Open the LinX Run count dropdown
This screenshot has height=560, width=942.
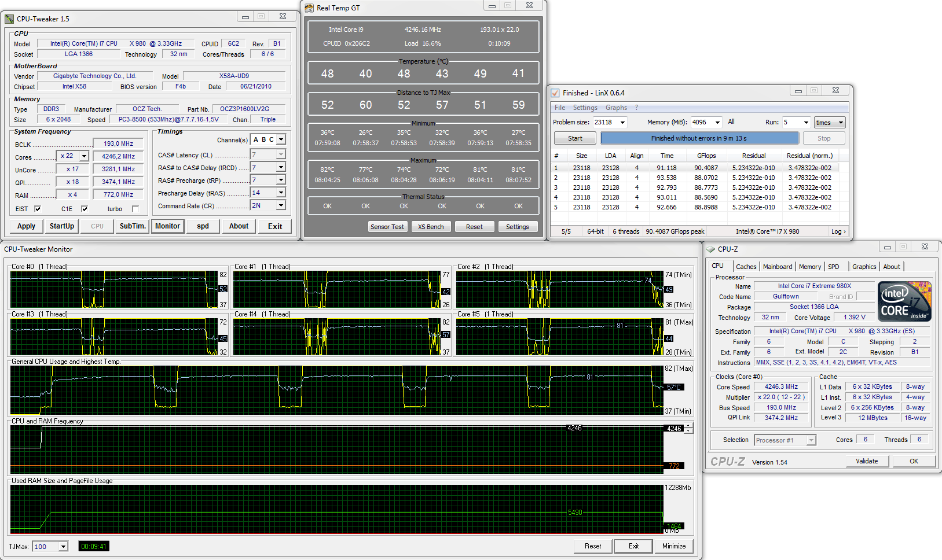pos(805,122)
